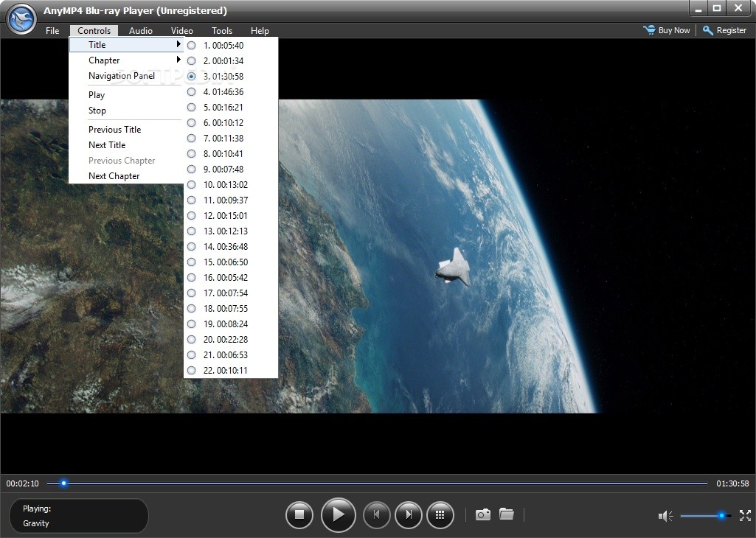756x538 pixels.
Task: Adjust the volume slider
Action: point(706,516)
